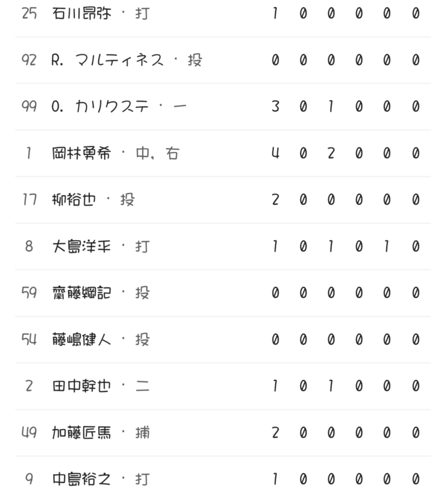Click the 4 in 岡林勇希's stat row
This screenshot has height=491, width=448.
tap(275, 153)
